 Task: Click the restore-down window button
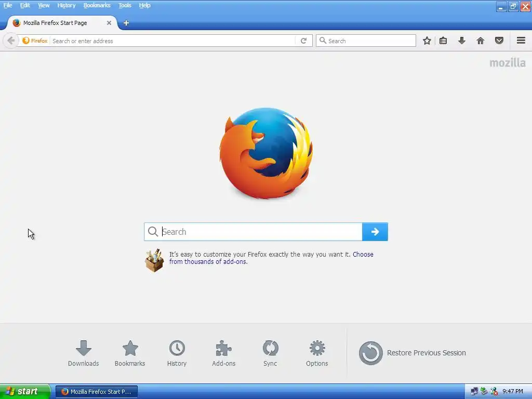(513, 6)
